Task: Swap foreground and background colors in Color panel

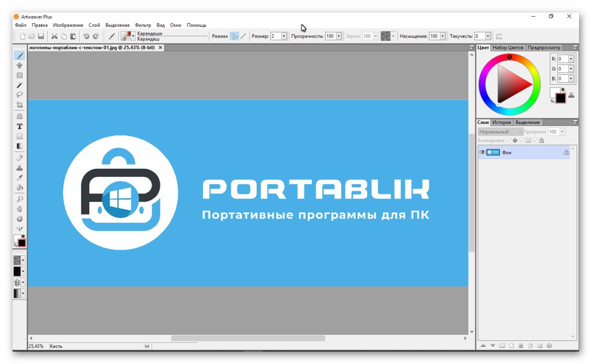Action: (553, 100)
